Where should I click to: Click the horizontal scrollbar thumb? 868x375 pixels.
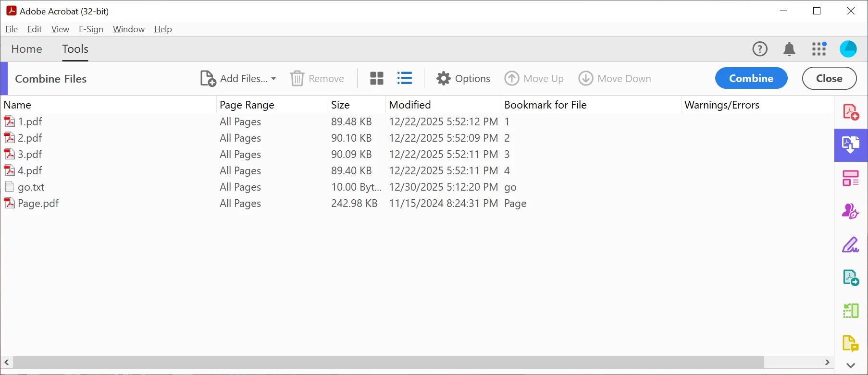388,362
